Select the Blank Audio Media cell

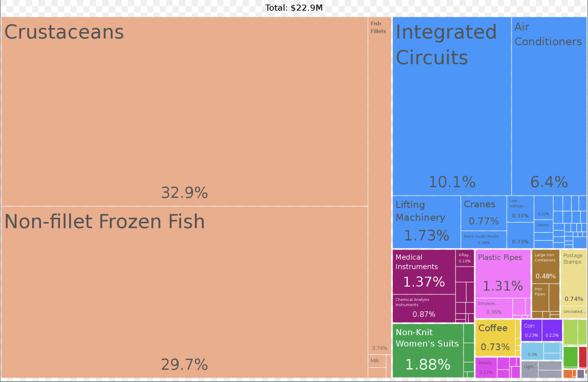(483, 239)
